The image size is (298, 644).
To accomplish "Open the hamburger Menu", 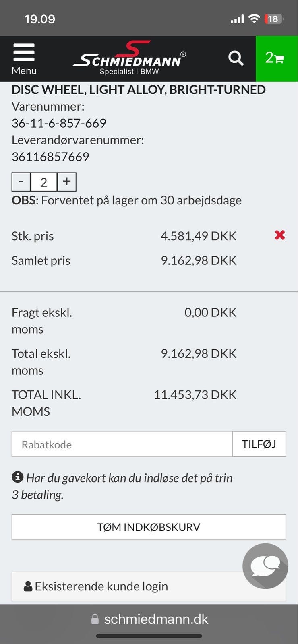I will point(24,59).
